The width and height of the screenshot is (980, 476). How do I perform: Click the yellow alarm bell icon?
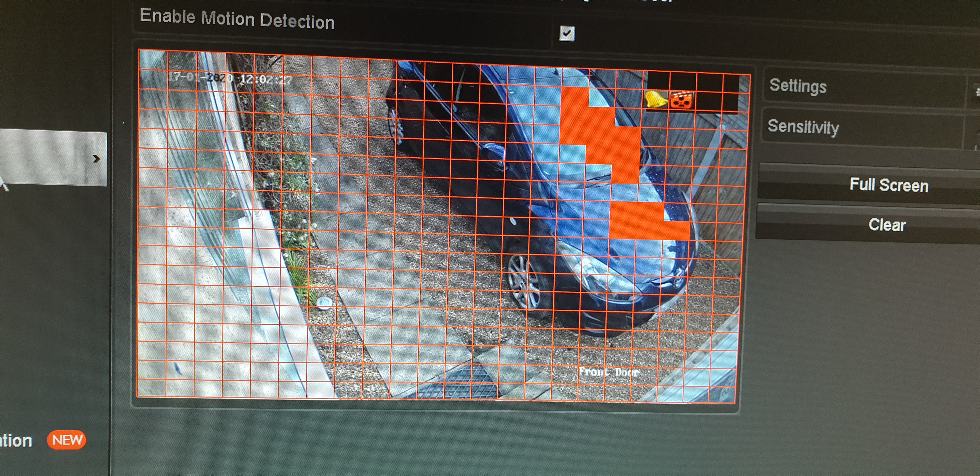tap(656, 100)
